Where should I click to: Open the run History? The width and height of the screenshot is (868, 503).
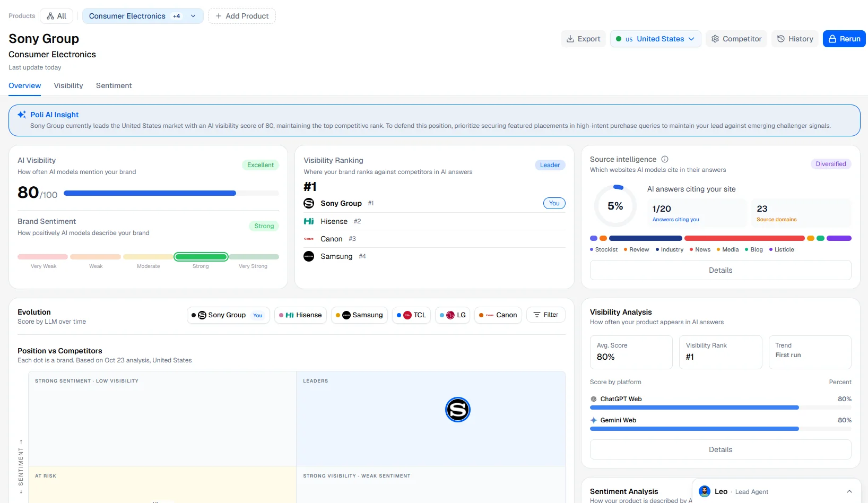coord(795,39)
